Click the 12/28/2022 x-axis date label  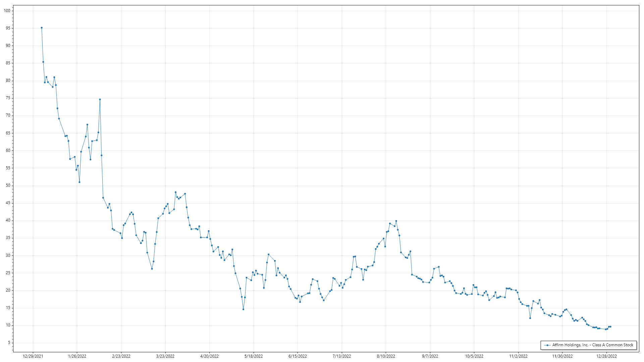[606, 356]
